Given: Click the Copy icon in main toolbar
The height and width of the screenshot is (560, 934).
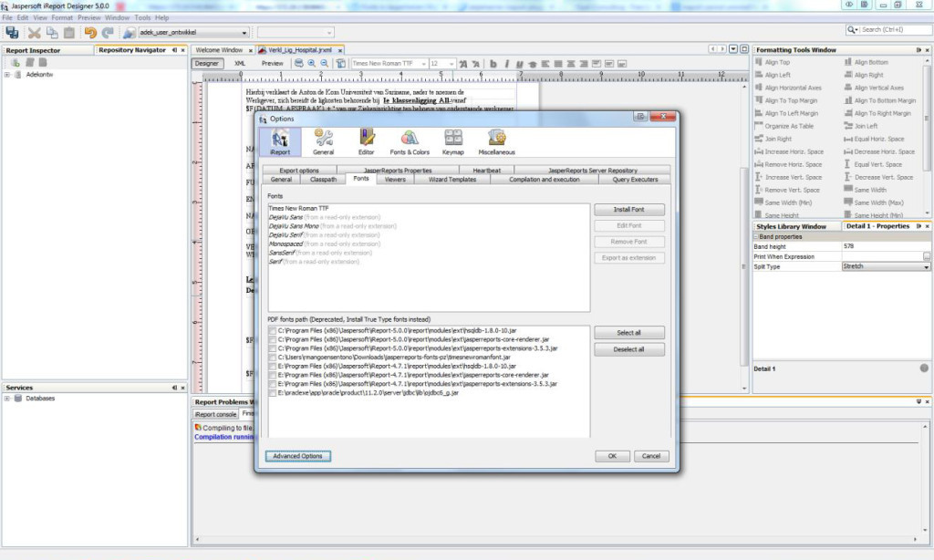Looking at the screenshot, I should click(x=52, y=32).
